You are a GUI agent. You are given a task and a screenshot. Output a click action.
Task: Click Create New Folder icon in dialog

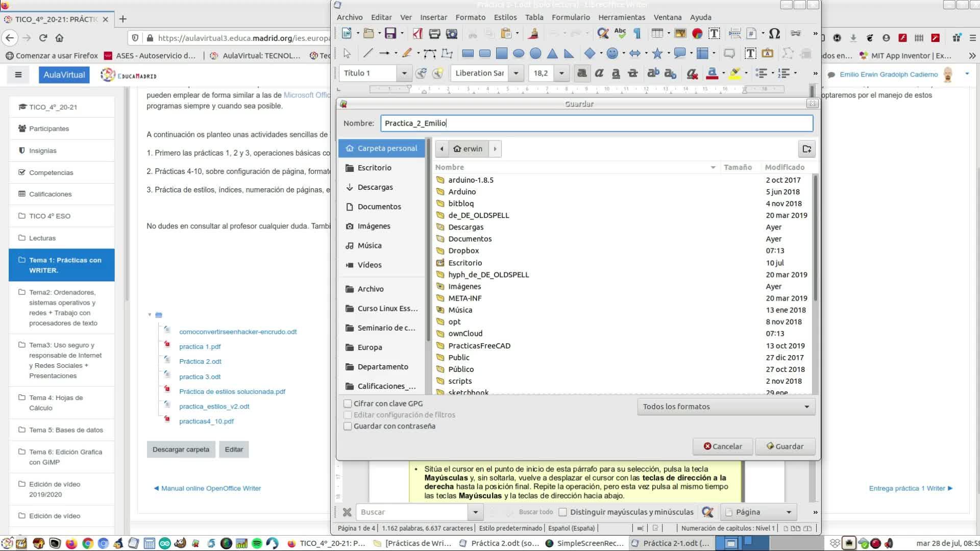(x=806, y=149)
